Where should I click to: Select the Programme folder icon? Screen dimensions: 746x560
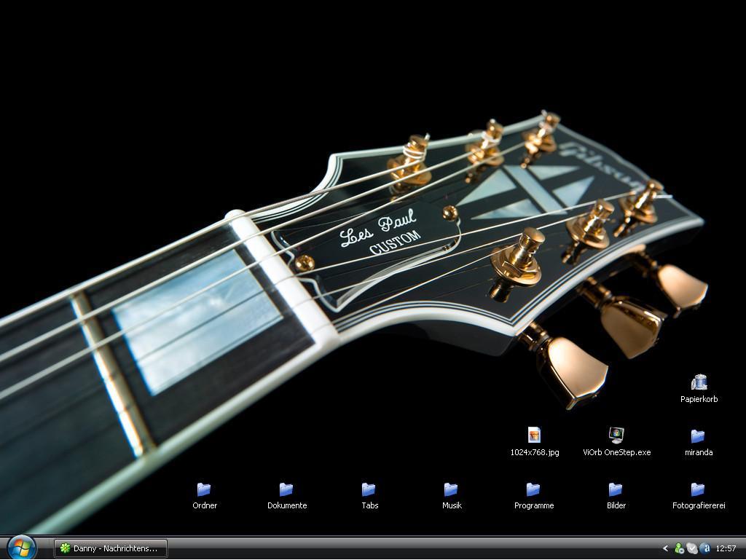point(533,489)
